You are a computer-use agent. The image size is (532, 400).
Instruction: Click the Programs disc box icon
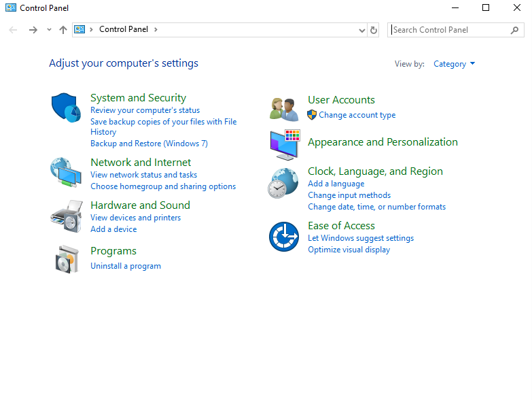click(67, 259)
